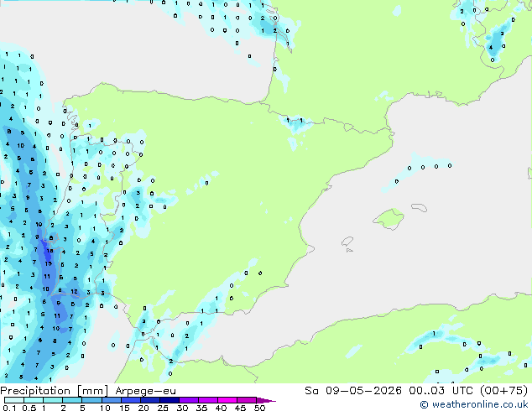Click the precipitation value '15' on the map
The height and width of the screenshot is (411, 532).
[x=48, y=263]
